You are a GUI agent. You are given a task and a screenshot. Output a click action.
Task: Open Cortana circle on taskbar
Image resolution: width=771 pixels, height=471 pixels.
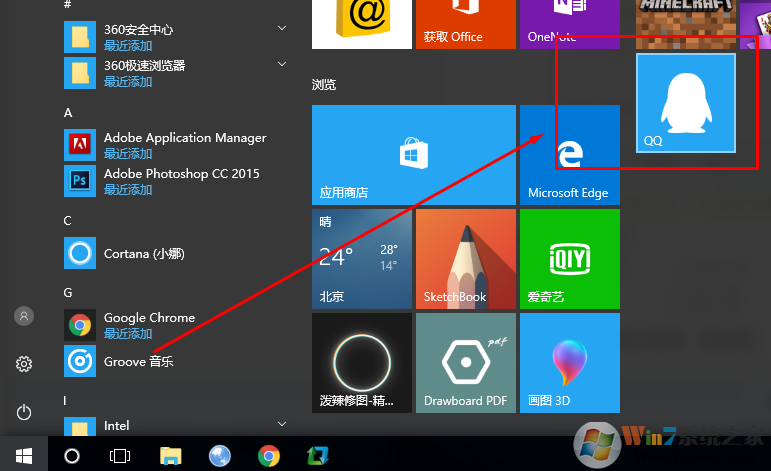[72, 456]
